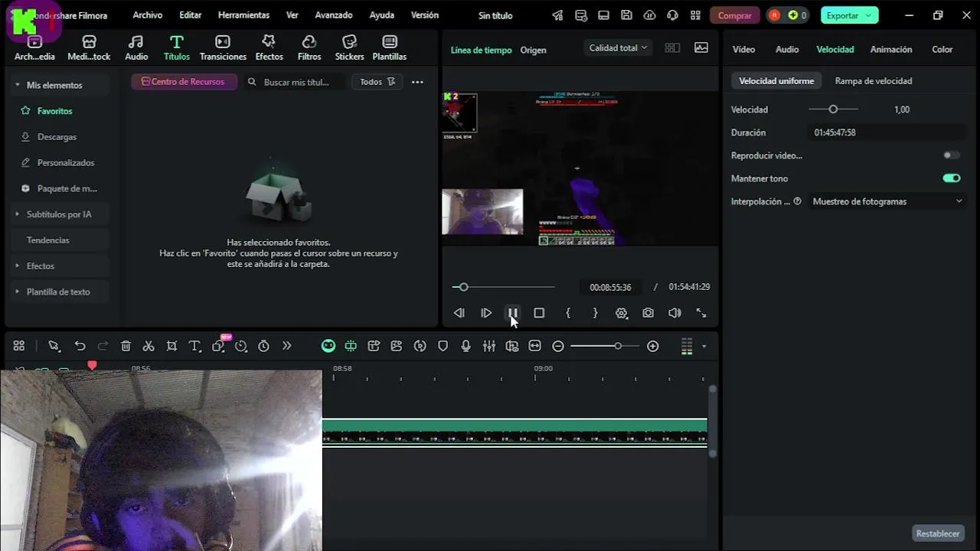Open the Filtros category
The image size is (980, 551).
point(309,47)
